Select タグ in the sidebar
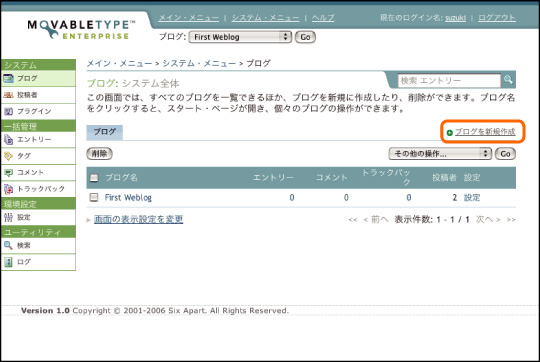 (x=38, y=156)
